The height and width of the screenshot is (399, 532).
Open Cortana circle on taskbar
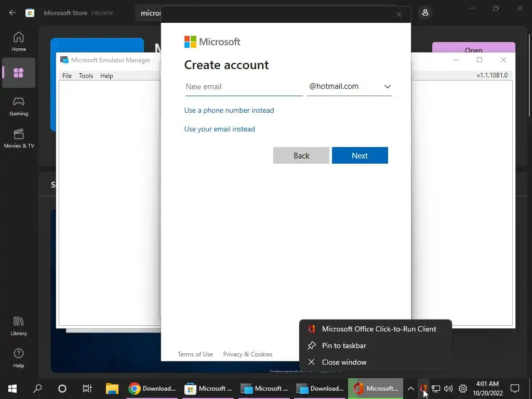coord(62,389)
